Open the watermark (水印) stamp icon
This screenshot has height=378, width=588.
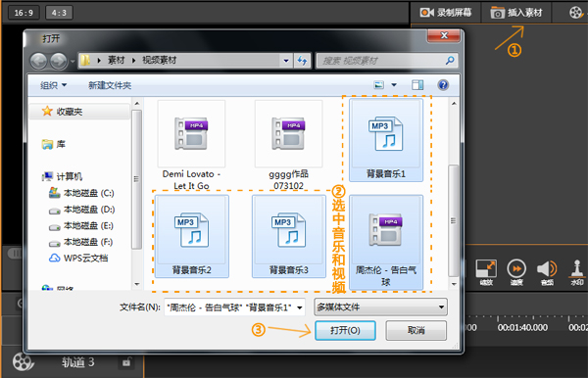(577, 268)
